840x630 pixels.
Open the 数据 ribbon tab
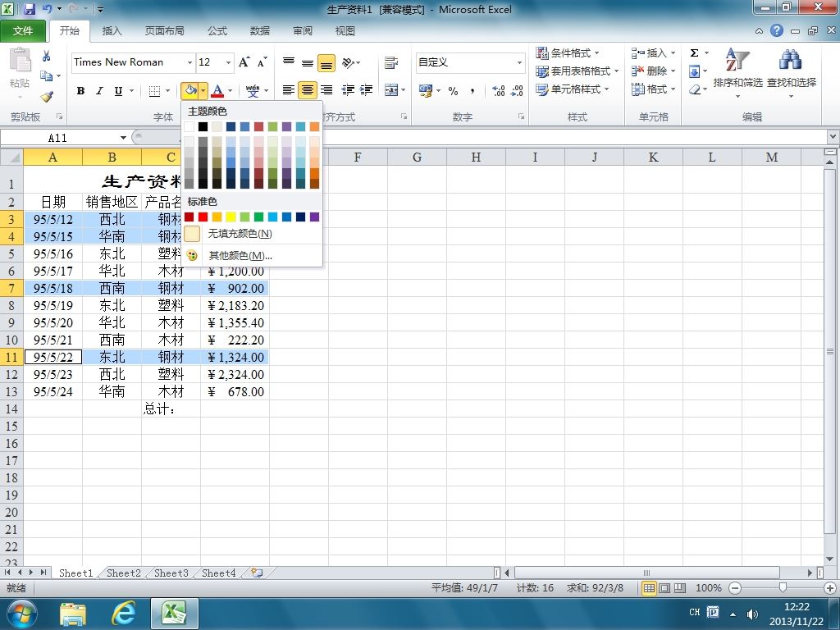click(260, 31)
